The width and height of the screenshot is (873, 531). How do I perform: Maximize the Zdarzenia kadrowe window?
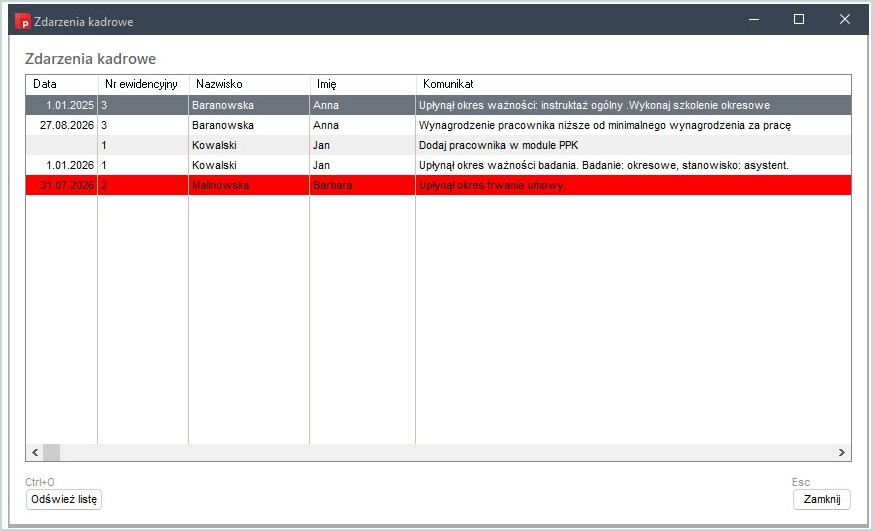click(799, 19)
